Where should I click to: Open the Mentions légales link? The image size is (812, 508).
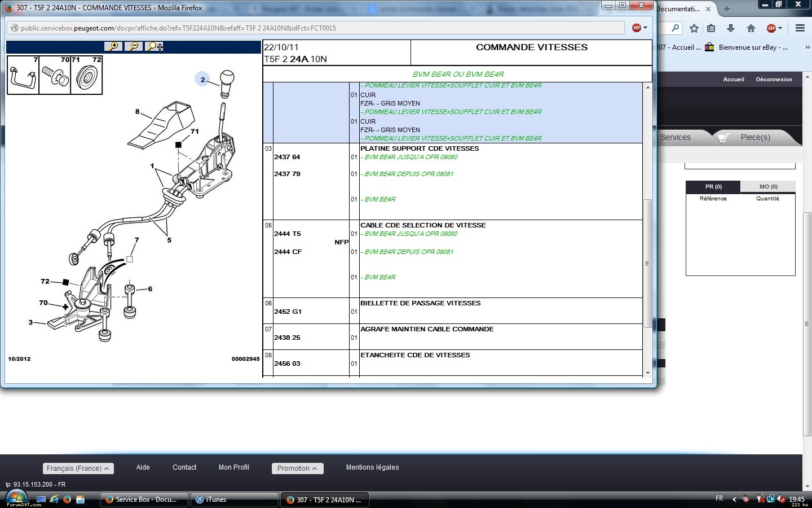click(x=372, y=467)
